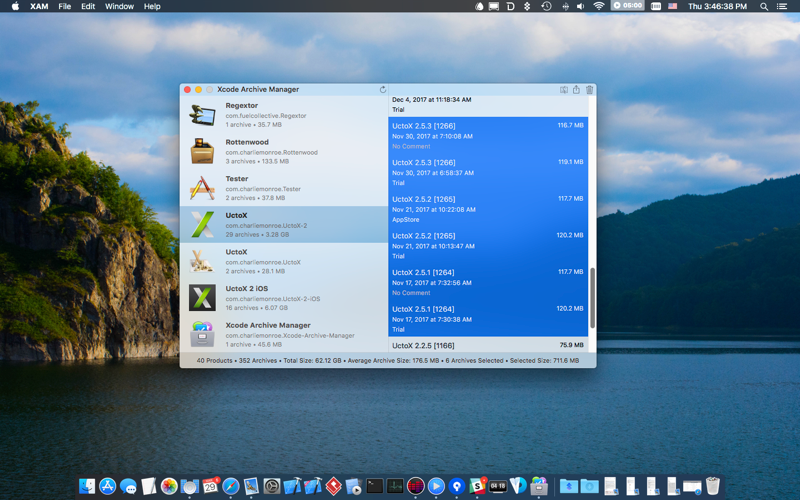Select the Rottenwood box icon
The height and width of the screenshot is (500, 800).
[202, 151]
